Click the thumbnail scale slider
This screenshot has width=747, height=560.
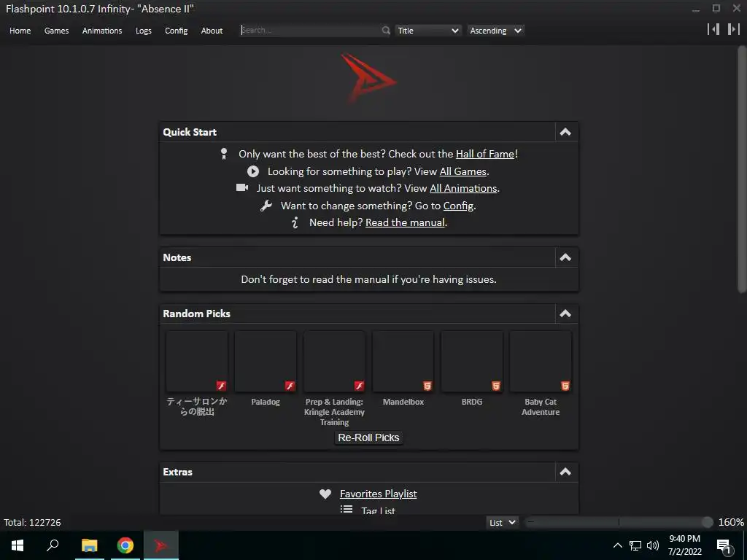(619, 522)
